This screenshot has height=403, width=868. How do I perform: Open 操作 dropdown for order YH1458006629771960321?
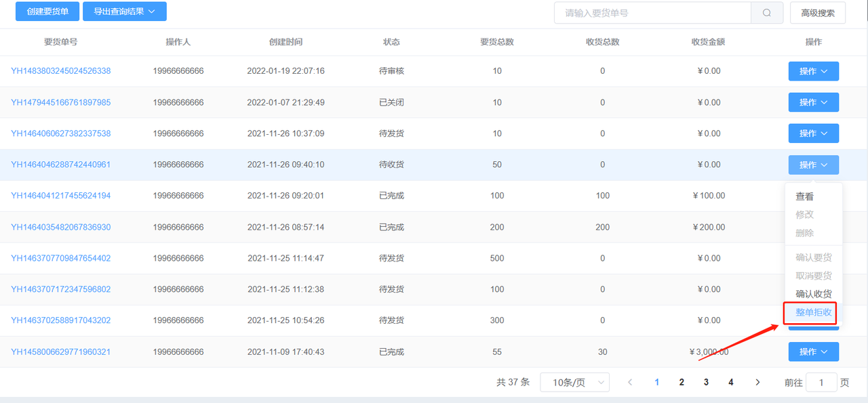[814, 352]
